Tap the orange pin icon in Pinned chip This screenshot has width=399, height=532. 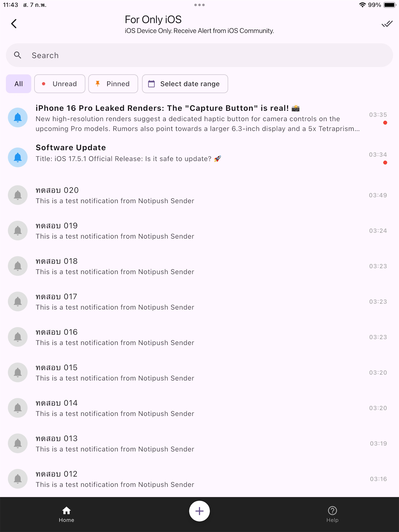pyautogui.click(x=98, y=84)
